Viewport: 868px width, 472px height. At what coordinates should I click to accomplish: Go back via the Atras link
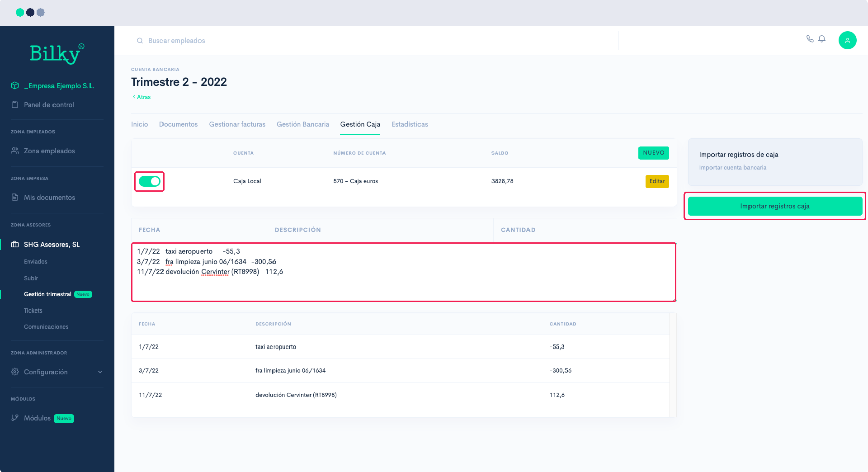click(142, 97)
